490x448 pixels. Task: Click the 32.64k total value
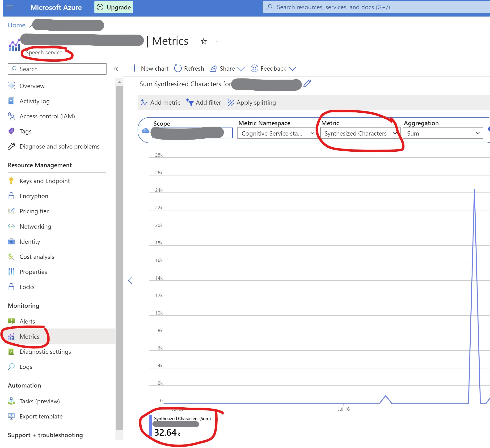(167, 433)
